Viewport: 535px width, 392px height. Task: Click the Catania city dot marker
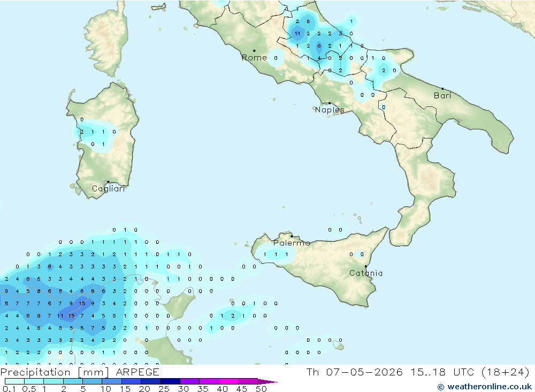click(366, 266)
